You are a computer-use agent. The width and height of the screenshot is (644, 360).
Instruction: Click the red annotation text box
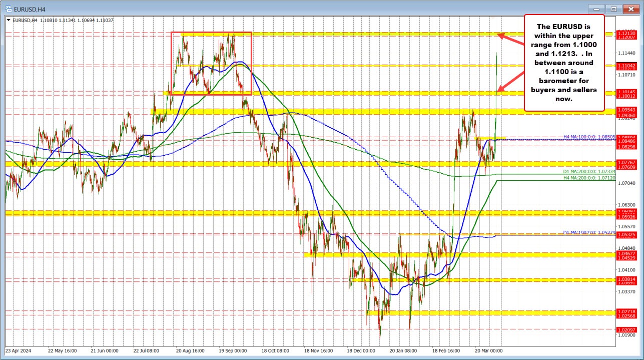(x=564, y=62)
